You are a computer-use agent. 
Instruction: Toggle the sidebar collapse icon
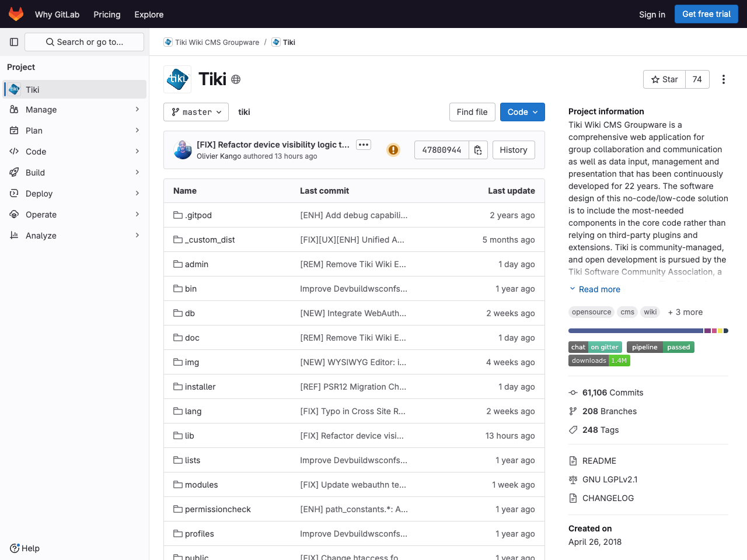pos(14,42)
